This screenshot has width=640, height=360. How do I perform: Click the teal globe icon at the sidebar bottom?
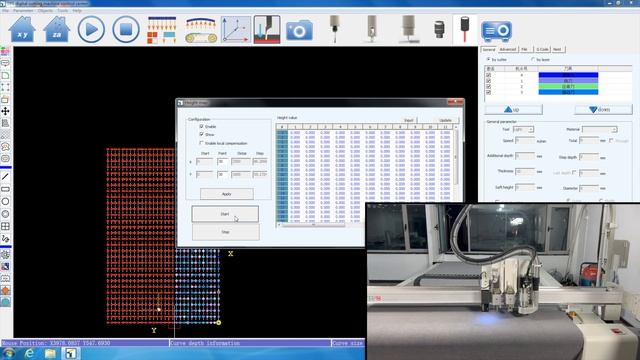tap(5, 302)
